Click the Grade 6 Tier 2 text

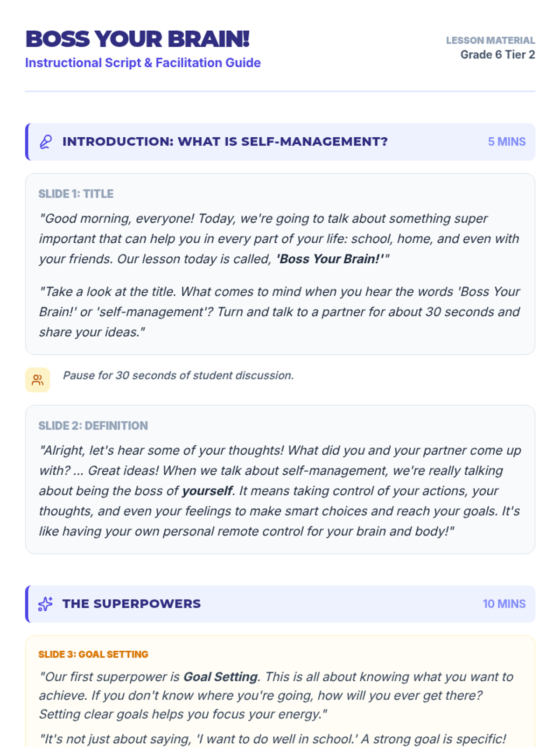point(497,55)
